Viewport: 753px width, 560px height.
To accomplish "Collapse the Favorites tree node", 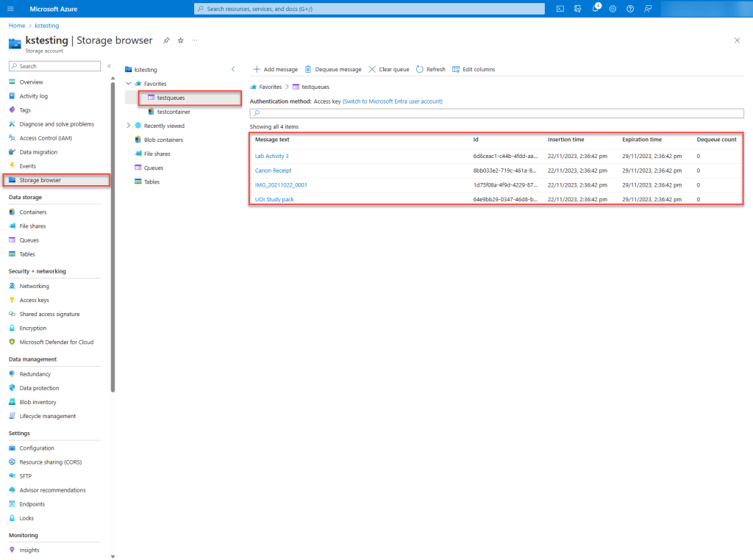I will [129, 84].
